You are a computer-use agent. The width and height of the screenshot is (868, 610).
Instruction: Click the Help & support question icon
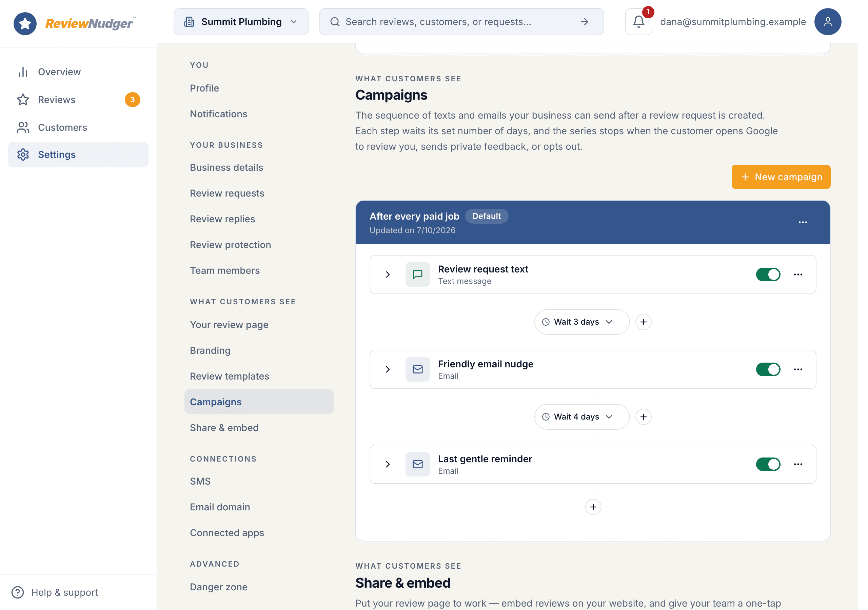18,599
